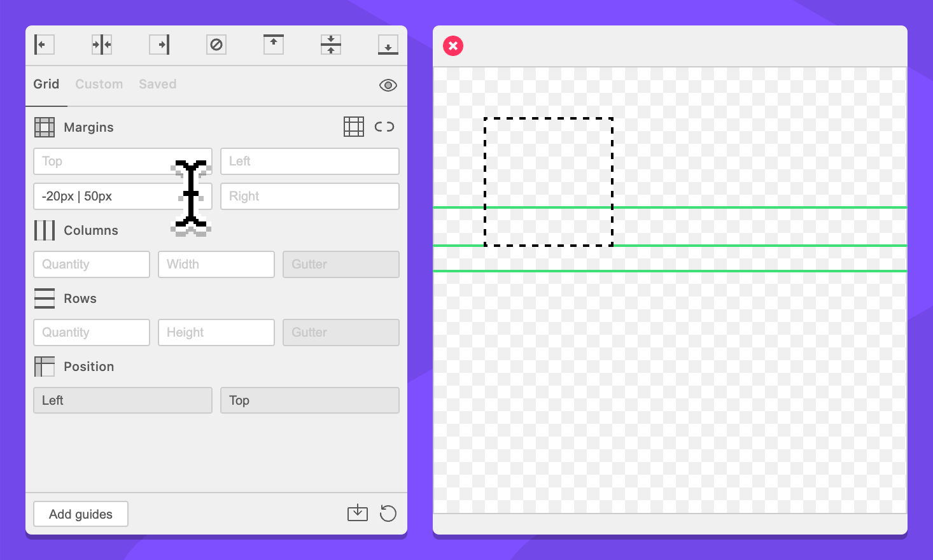
Task: Add guide to right edge
Action: tap(159, 45)
